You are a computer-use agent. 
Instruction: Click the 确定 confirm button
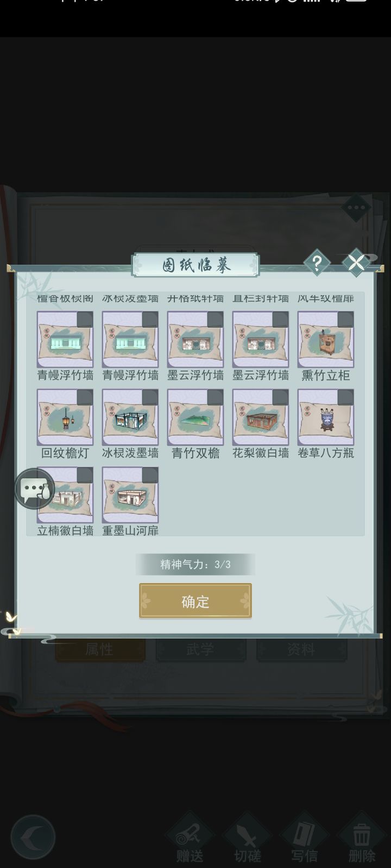(x=195, y=601)
